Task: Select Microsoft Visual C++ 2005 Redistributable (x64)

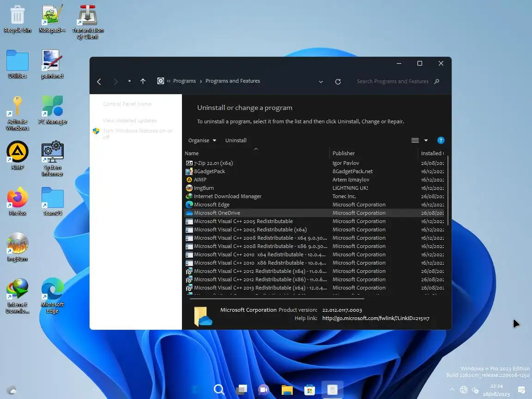Action: [x=314, y=230]
